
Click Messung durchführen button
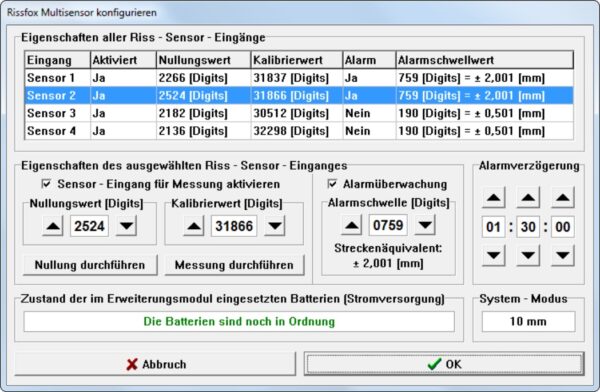click(234, 265)
